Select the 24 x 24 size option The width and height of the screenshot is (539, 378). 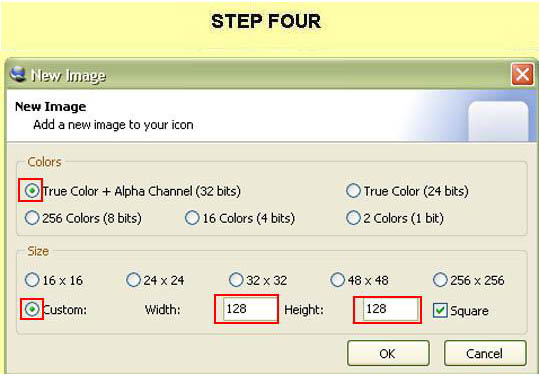(x=133, y=280)
